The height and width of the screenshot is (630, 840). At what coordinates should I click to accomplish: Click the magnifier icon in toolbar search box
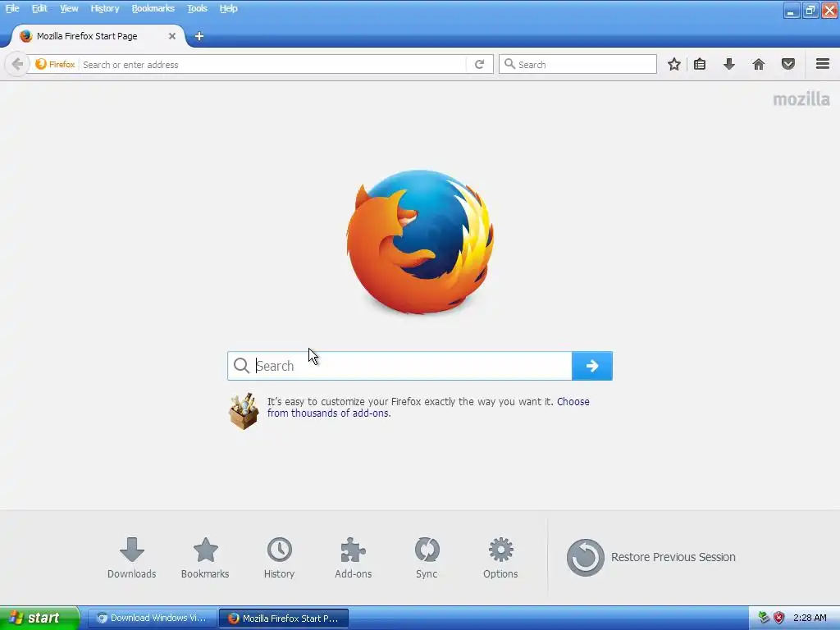(x=509, y=64)
